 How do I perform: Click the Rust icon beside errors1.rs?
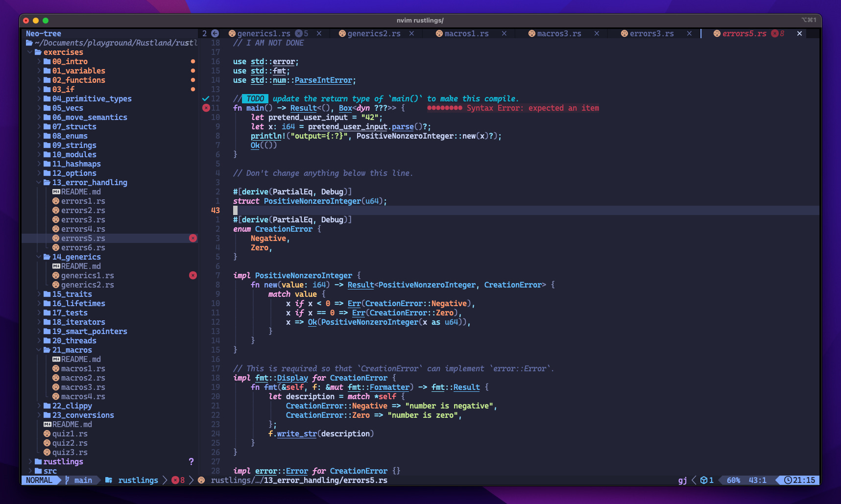(56, 201)
